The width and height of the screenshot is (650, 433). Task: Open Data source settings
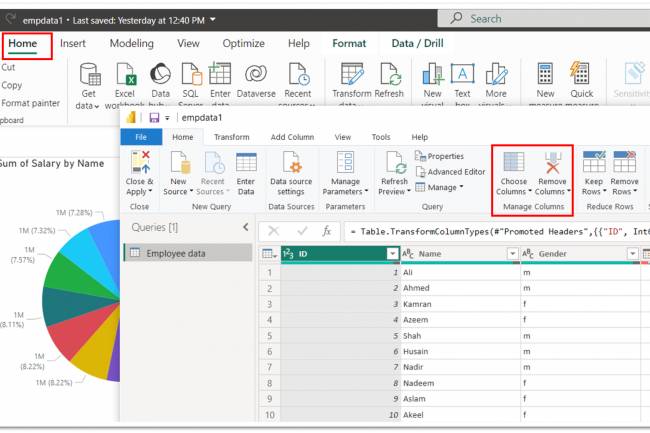[x=291, y=173]
